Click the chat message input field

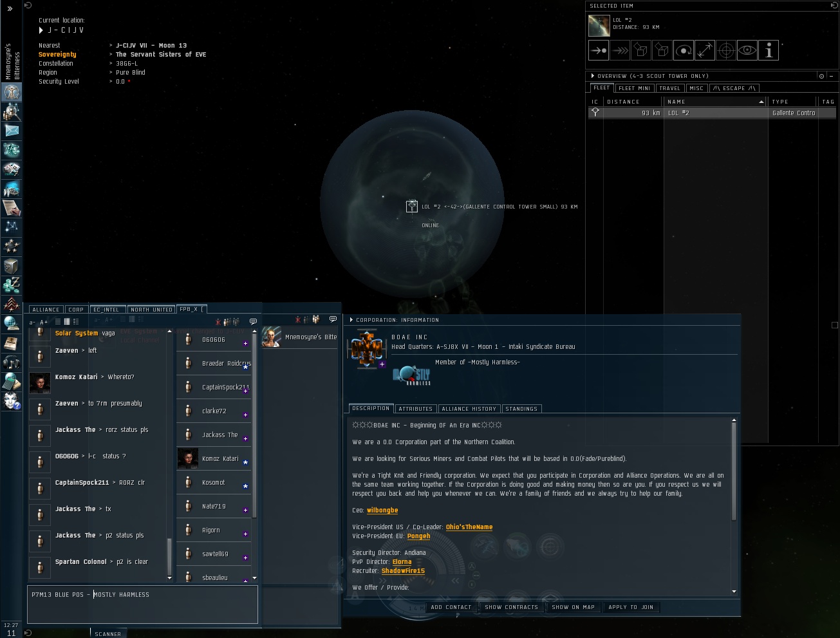pyautogui.click(x=142, y=604)
